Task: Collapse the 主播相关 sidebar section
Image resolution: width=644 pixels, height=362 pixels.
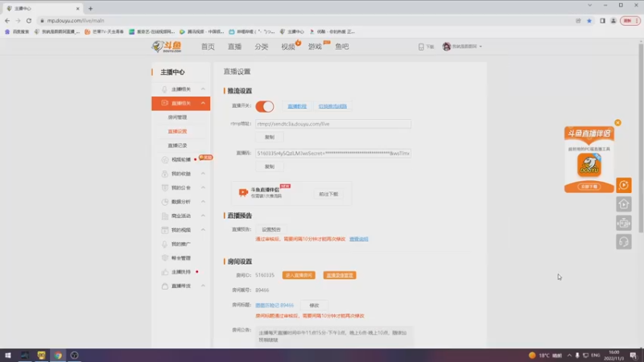Action: [203, 89]
